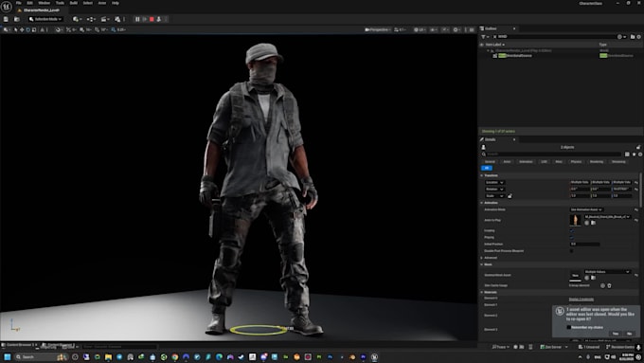The image size is (644, 363).
Task: Toggle the Scale lock icon
Action: [x=510, y=195]
